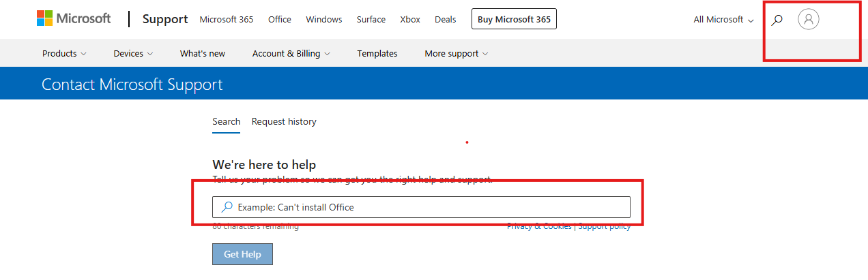868x280 pixels.
Task: Expand the Devices menu
Action: tap(133, 53)
